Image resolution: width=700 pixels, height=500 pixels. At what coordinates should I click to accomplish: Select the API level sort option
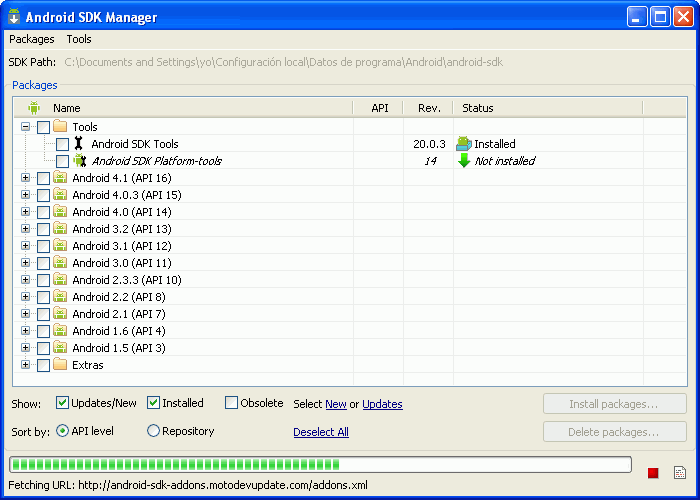point(62,431)
